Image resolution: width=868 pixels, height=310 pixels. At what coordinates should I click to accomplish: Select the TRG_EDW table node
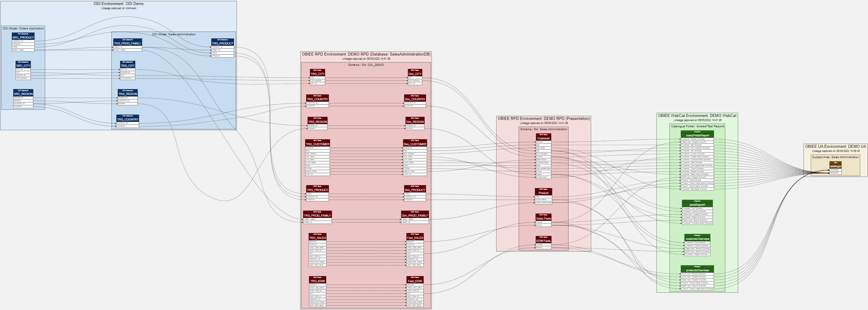pyautogui.click(x=318, y=281)
